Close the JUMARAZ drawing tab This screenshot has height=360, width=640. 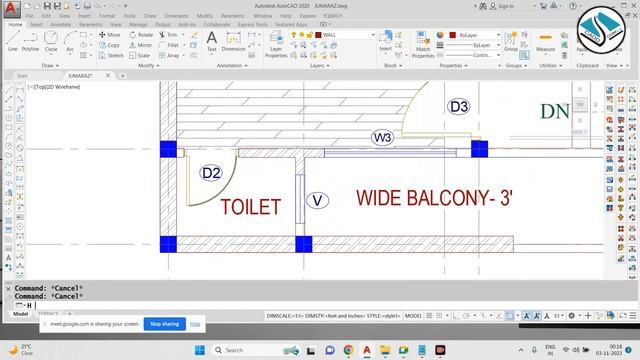[108, 76]
